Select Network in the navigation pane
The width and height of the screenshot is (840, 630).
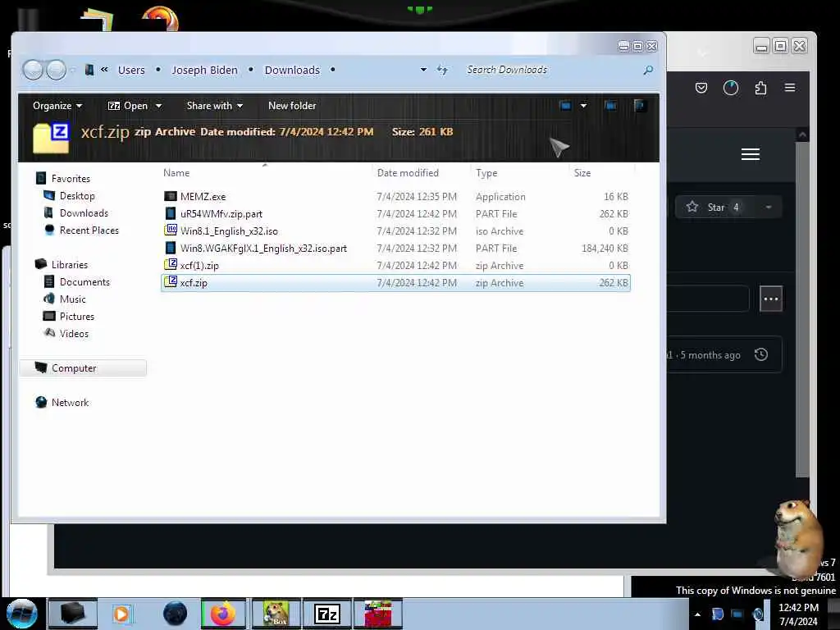click(70, 402)
